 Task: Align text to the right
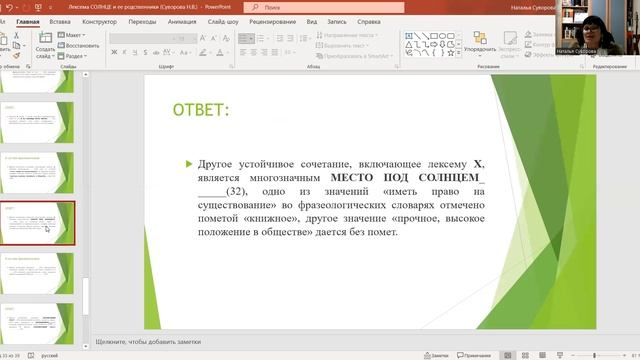click(x=264, y=52)
